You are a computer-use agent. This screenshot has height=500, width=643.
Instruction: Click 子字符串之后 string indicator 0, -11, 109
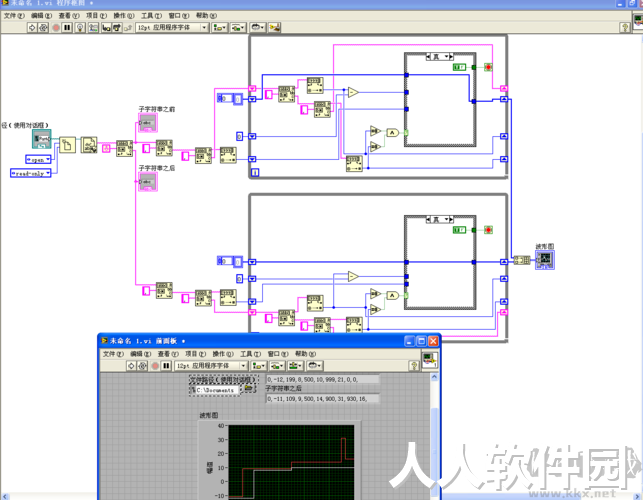pos(323,399)
